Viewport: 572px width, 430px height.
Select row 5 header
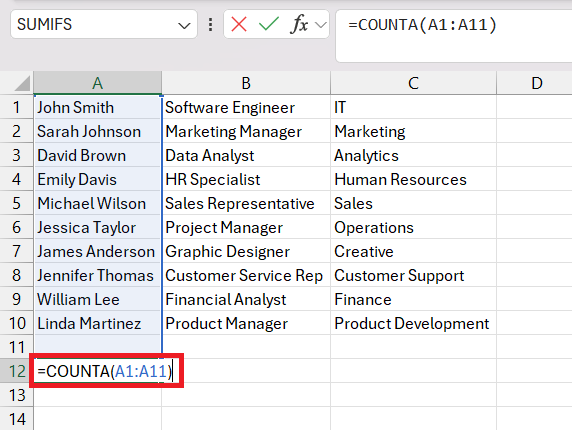click(x=16, y=203)
